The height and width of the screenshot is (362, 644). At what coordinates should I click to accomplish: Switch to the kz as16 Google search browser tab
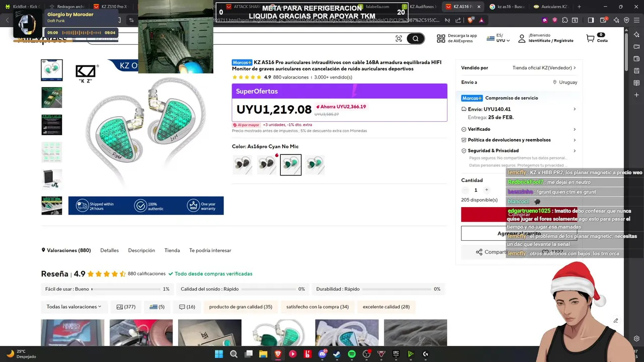coord(508,7)
